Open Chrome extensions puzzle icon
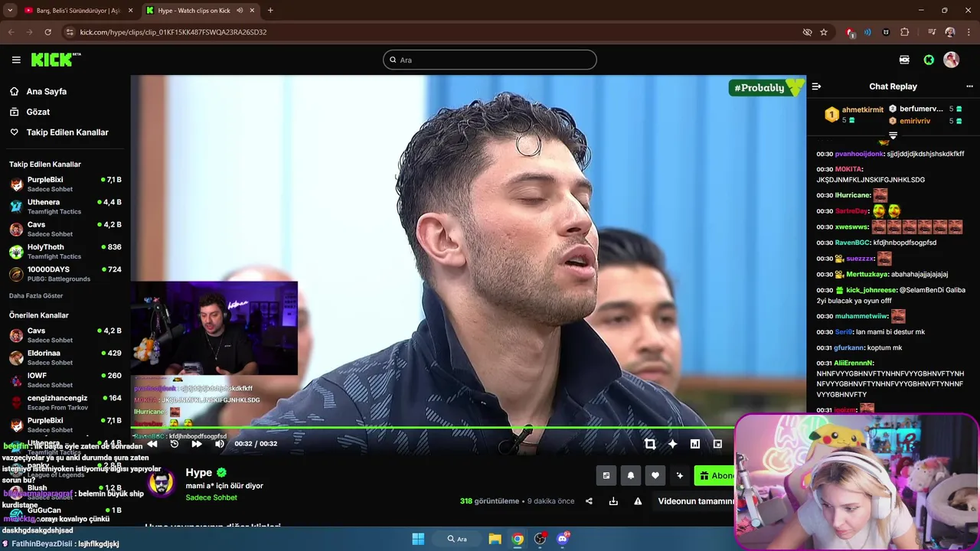 904,32
